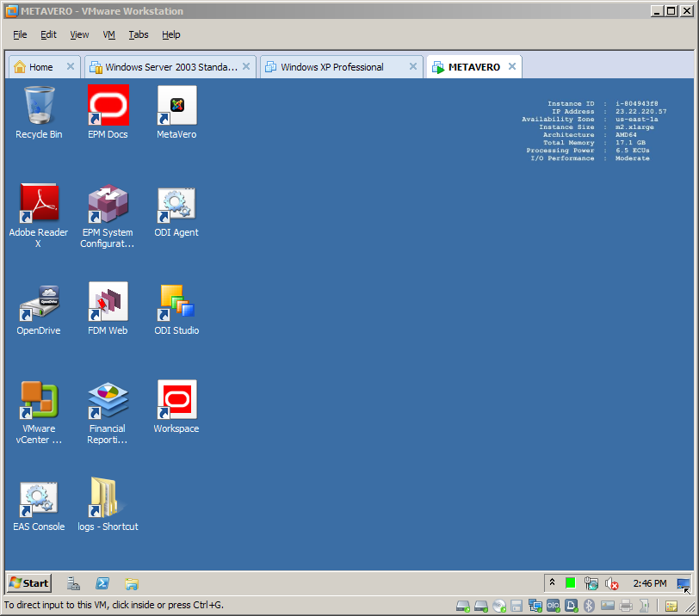This screenshot has height=616, width=699.
Task: Open EPM System Configurator shortcut
Action: click(108, 205)
